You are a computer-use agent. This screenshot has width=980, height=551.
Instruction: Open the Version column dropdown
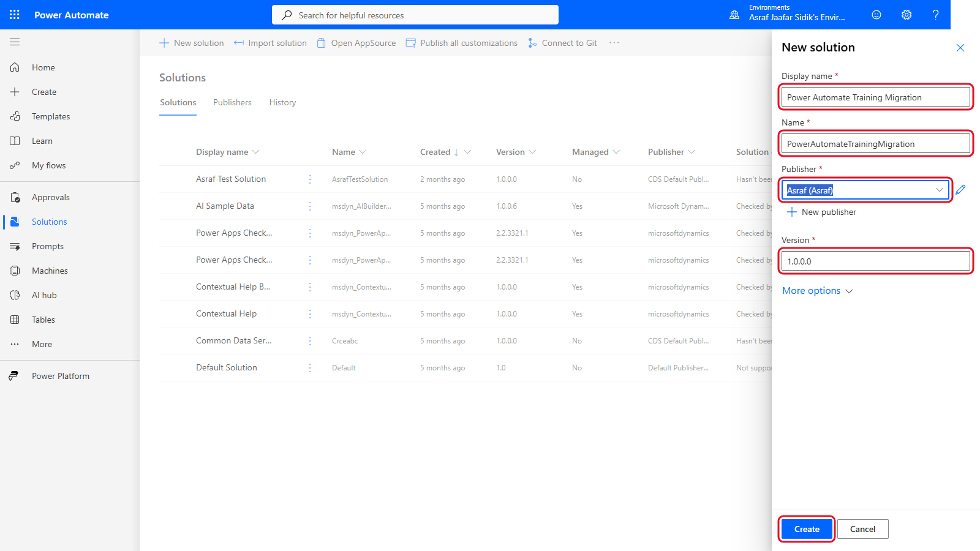[532, 152]
